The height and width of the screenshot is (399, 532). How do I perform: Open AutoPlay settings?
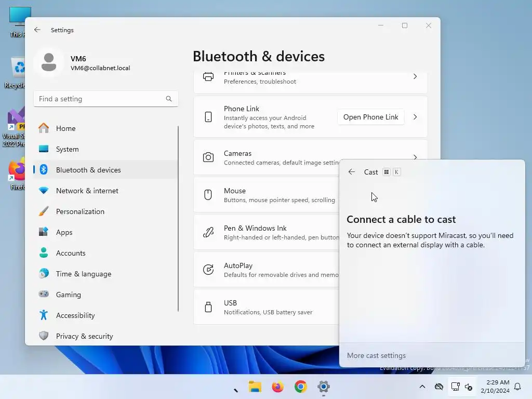(267, 270)
